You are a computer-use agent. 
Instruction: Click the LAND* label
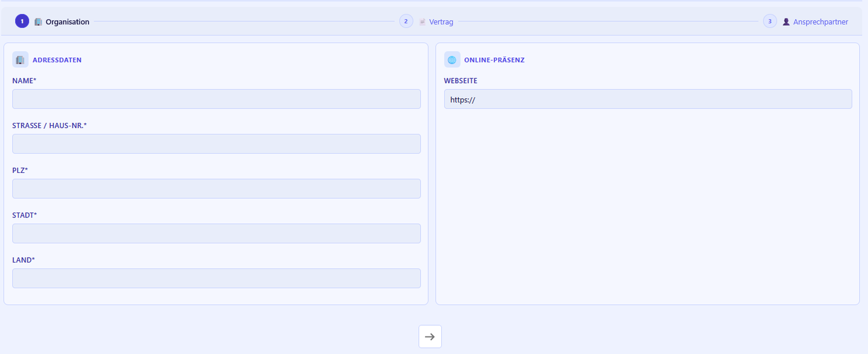coord(24,260)
